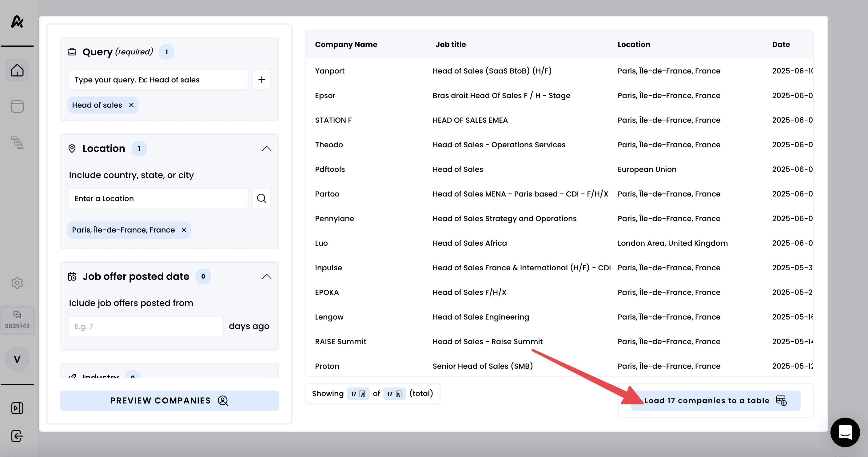Viewport: 868px width, 457px height.
Task: Click the credits counter 9825143
Action: [x=17, y=320]
